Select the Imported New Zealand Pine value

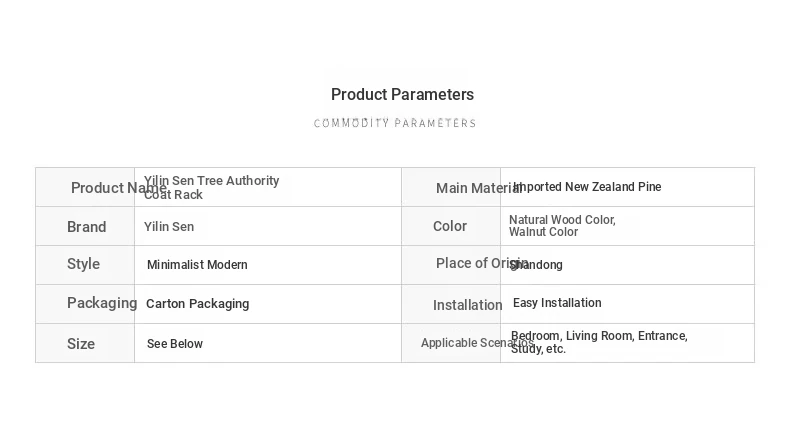click(x=587, y=187)
